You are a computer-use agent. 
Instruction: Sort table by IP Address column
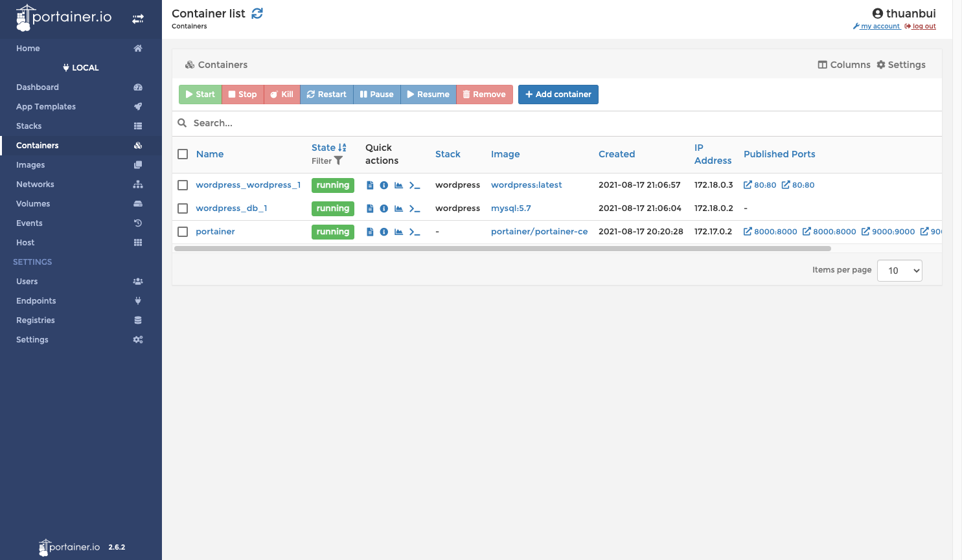tap(713, 154)
